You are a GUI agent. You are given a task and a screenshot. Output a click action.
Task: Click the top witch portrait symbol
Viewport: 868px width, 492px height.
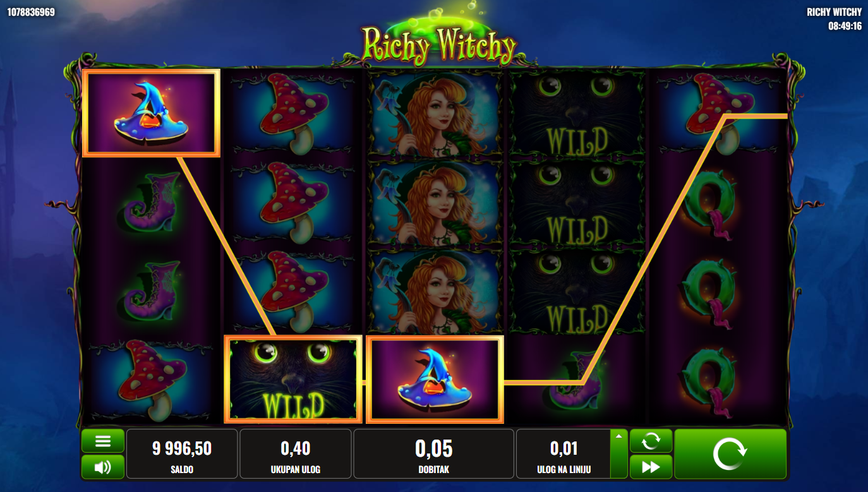(435, 114)
